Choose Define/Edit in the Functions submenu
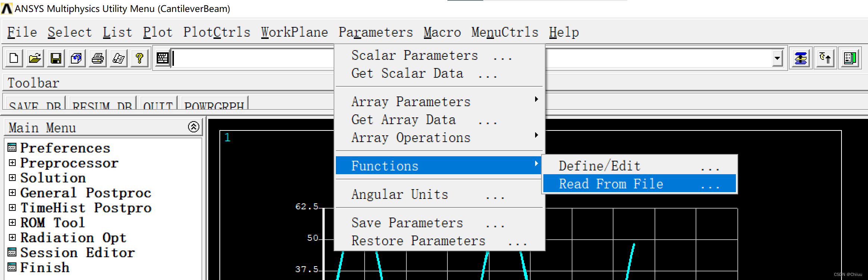This screenshot has width=868, height=280. 639,166
